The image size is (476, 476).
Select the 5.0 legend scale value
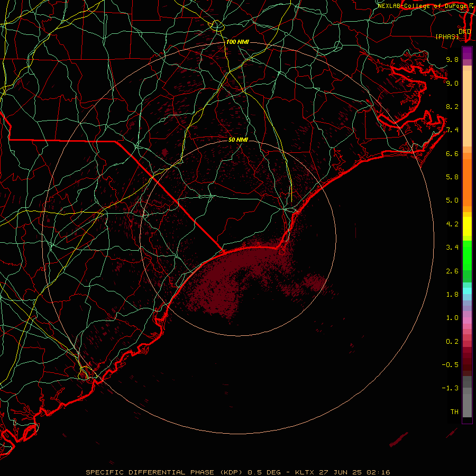[452, 200]
